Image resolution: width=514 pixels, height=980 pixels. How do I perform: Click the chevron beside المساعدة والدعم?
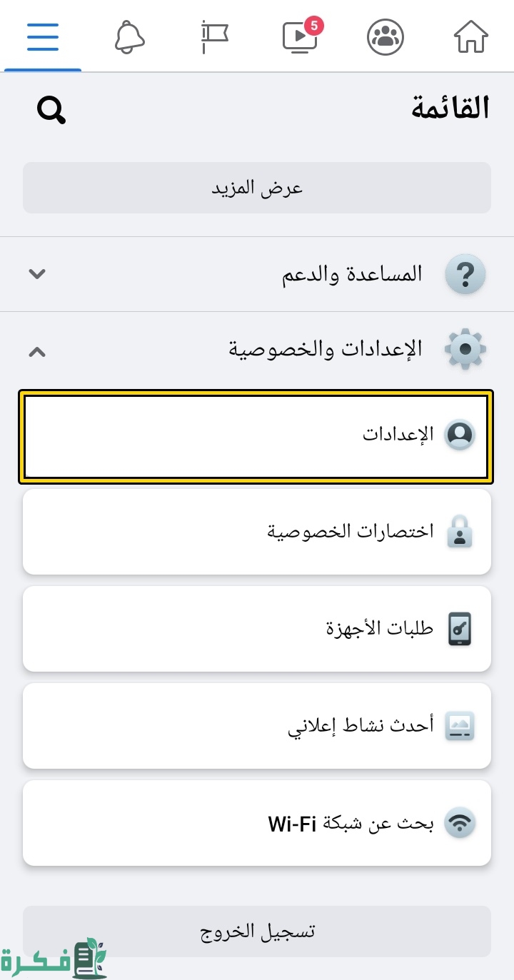click(37, 273)
